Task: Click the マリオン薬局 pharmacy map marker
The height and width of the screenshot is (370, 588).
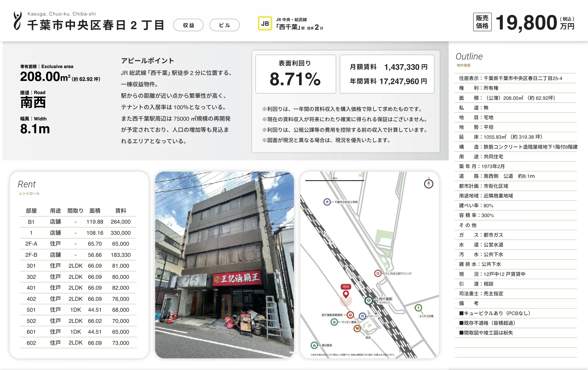Action: pyautogui.click(x=334, y=322)
